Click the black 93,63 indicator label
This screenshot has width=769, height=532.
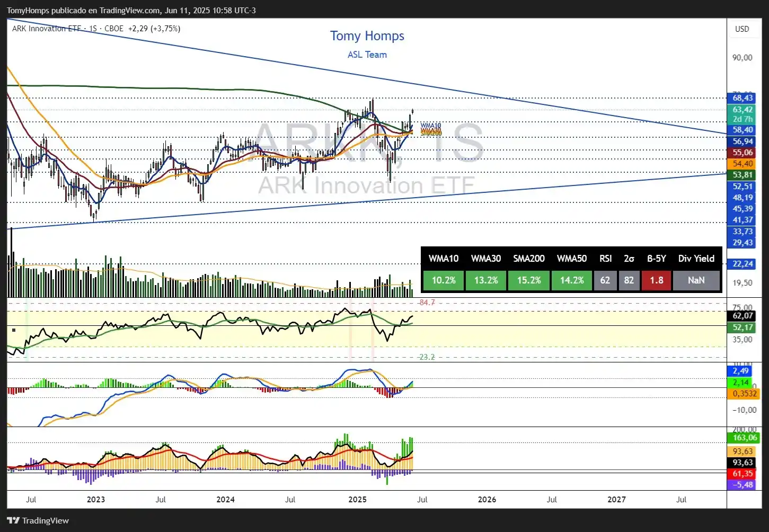tap(743, 463)
